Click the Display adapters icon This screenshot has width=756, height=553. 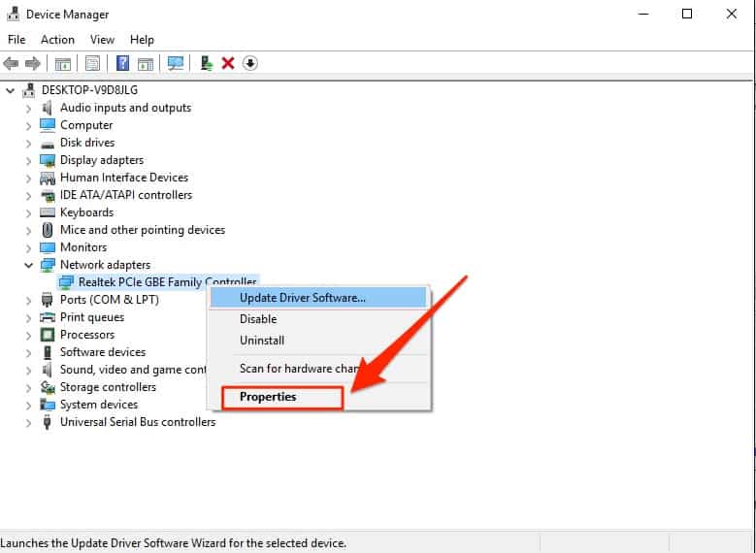48,160
